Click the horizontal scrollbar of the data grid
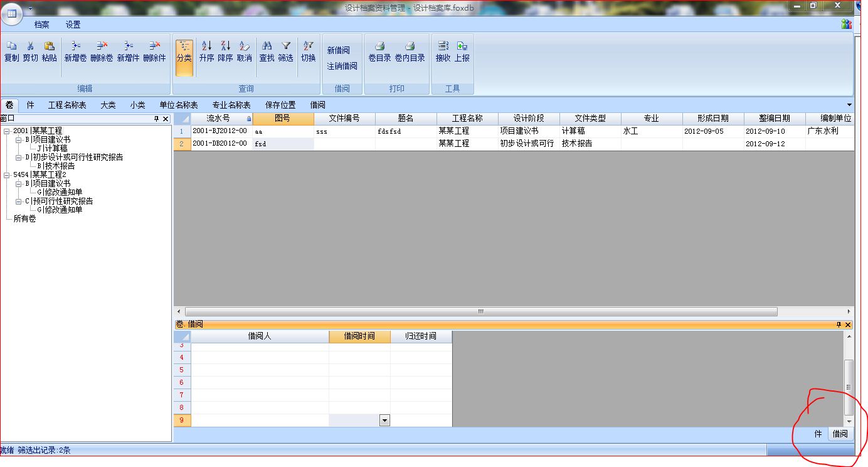Screen dimensions: 868x467 coord(480,311)
